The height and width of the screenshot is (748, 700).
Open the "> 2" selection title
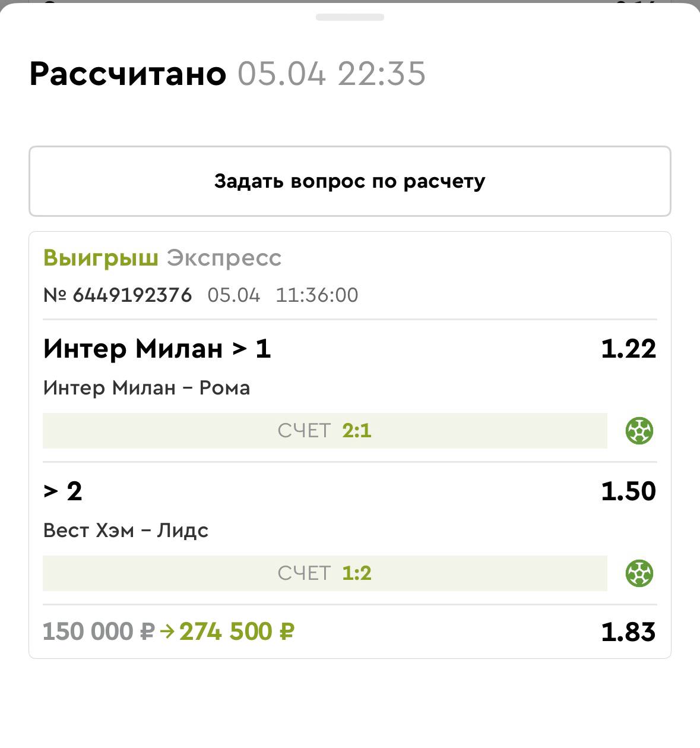[x=62, y=491]
